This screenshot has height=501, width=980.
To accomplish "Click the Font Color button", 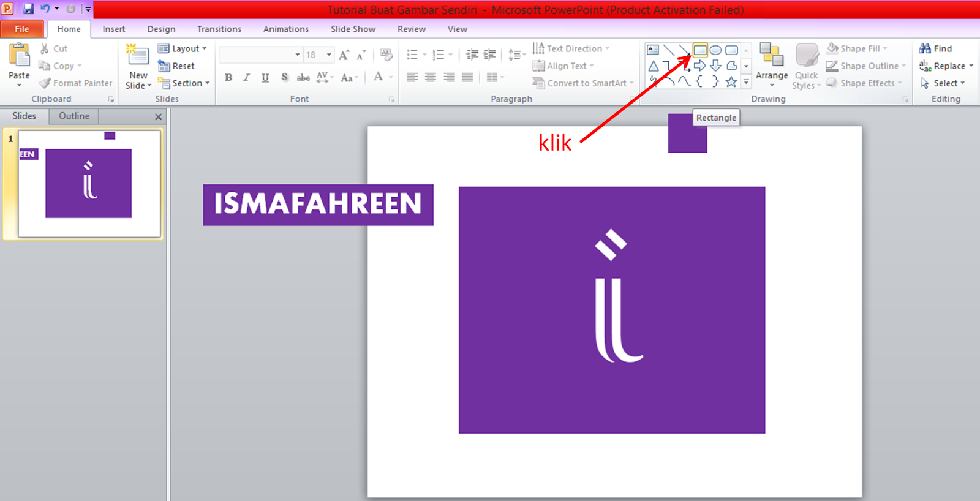I will pyautogui.click(x=379, y=77).
